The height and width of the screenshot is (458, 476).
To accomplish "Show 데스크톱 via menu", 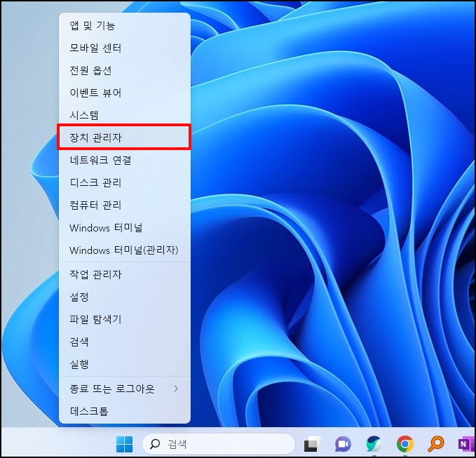I will (x=125, y=411).
